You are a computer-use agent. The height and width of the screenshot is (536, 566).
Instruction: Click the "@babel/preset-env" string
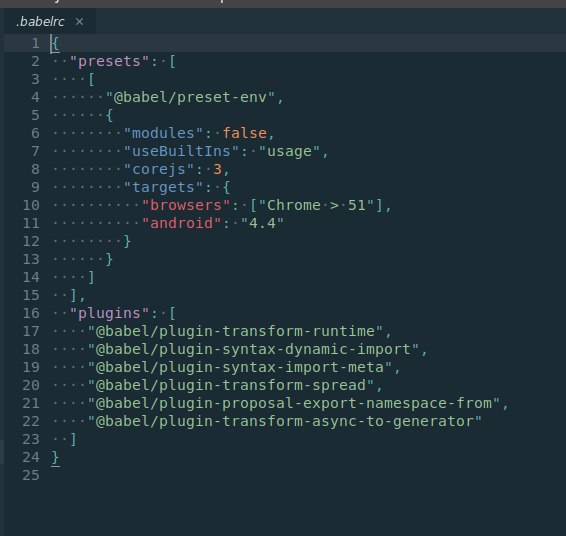point(191,97)
